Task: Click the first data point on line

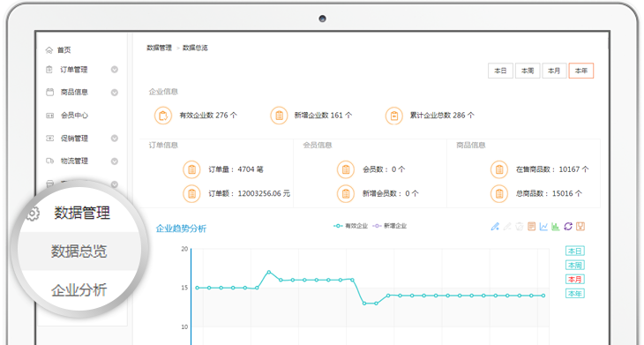Action: click(x=197, y=288)
